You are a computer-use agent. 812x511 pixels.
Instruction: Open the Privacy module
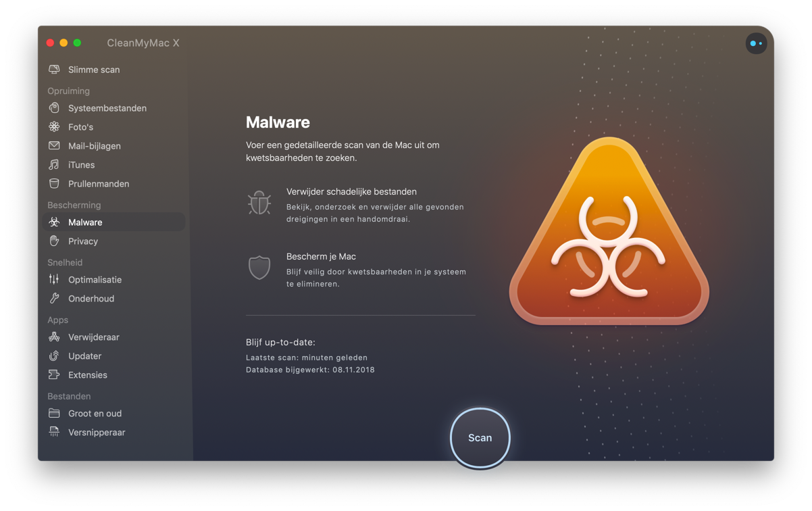[x=83, y=241]
